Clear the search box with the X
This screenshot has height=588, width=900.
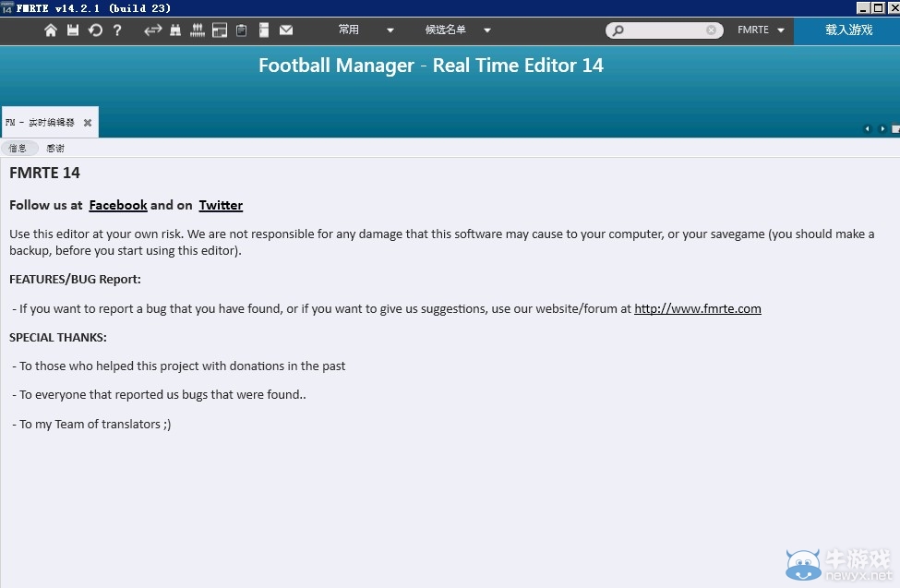click(x=711, y=30)
